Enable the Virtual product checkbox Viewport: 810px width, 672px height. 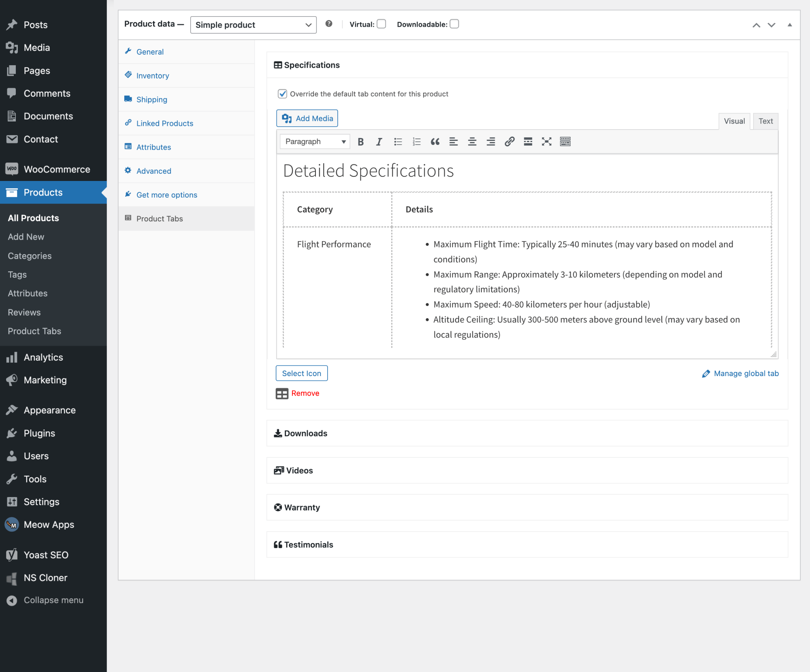pos(381,24)
